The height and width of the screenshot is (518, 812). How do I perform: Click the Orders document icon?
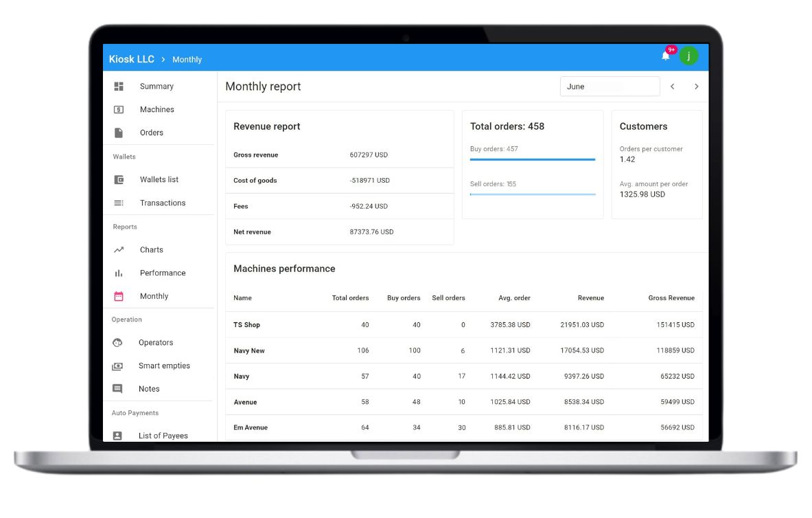tap(118, 132)
